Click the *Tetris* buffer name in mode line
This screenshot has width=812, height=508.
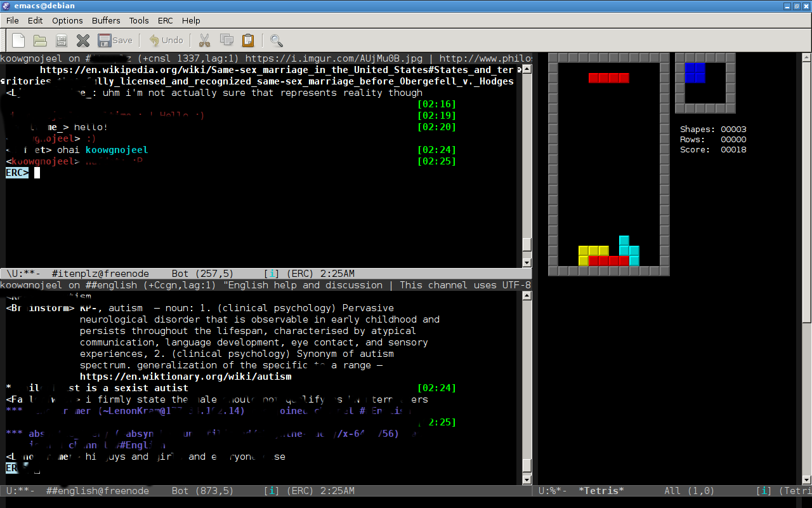pyautogui.click(x=601, y=491)
